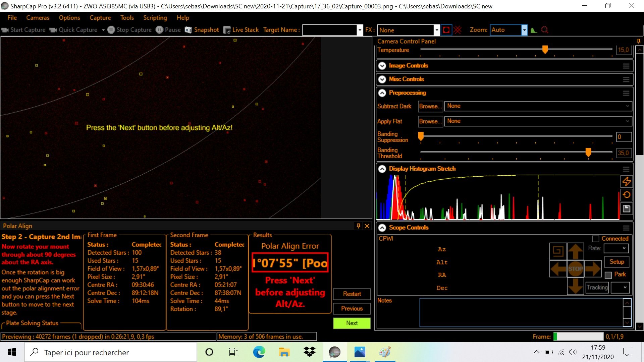Open Misc Controls drag-handle menu
This screenshot has width=644, height=362.
pos(626,79)
